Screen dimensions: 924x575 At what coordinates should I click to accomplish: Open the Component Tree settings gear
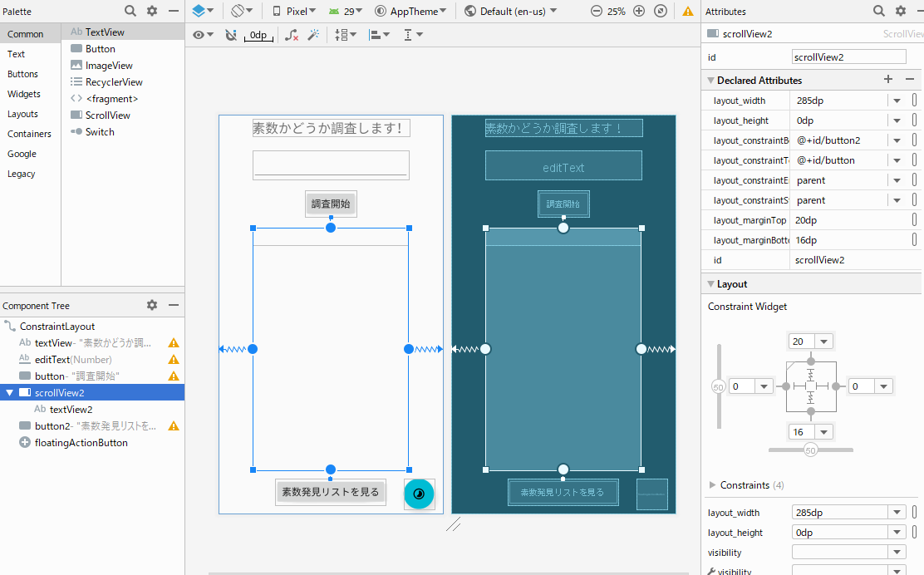[152, 305]
